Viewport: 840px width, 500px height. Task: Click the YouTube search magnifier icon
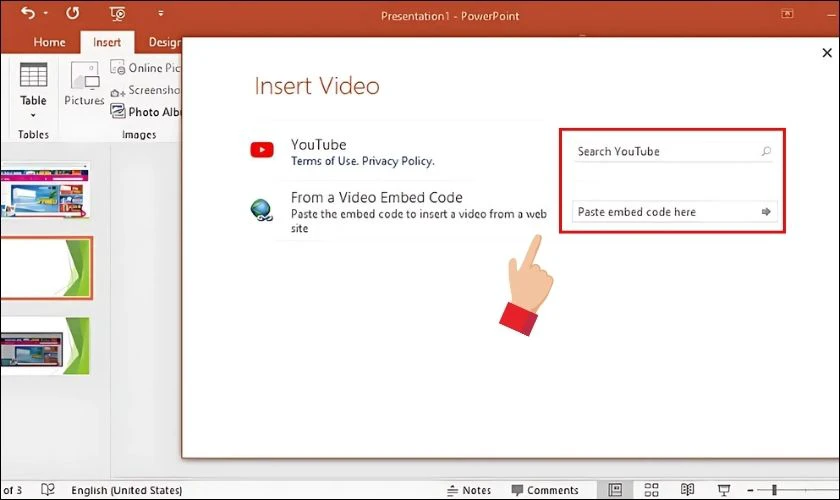tap(766, 152)
